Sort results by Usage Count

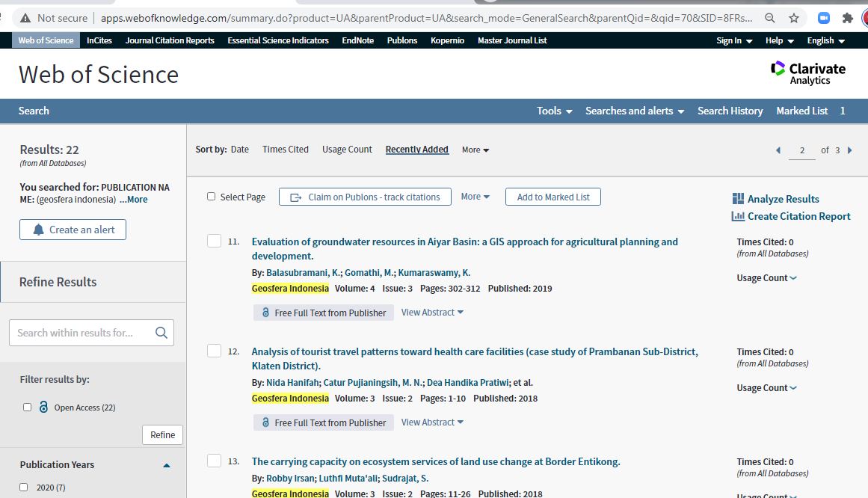(347, 150)
